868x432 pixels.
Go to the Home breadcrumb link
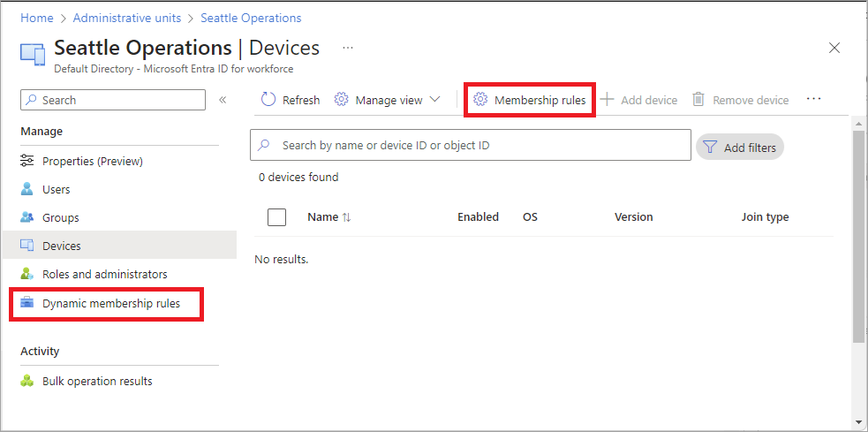pyautogui.click(x=36, y=18)
